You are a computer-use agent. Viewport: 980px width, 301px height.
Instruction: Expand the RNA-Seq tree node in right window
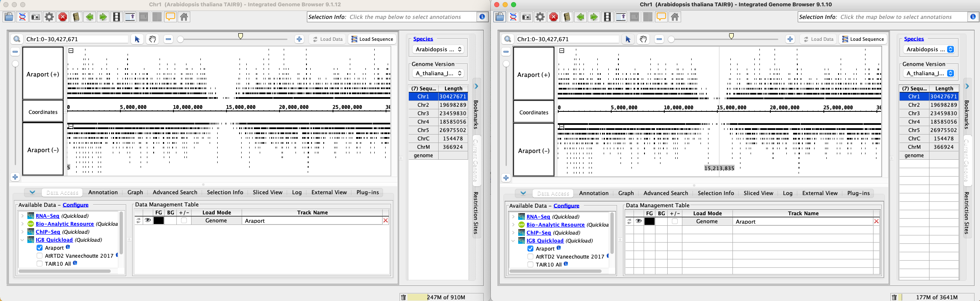coord(513,217)
